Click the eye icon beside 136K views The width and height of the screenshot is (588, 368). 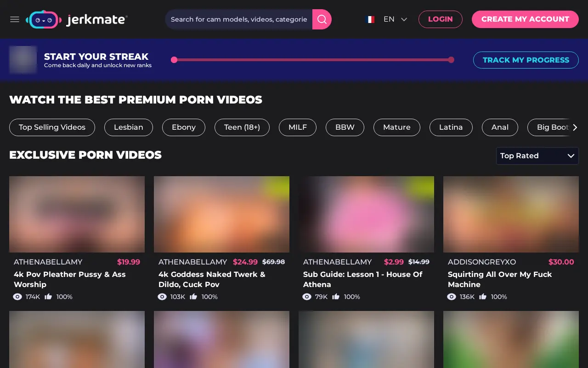452,297
